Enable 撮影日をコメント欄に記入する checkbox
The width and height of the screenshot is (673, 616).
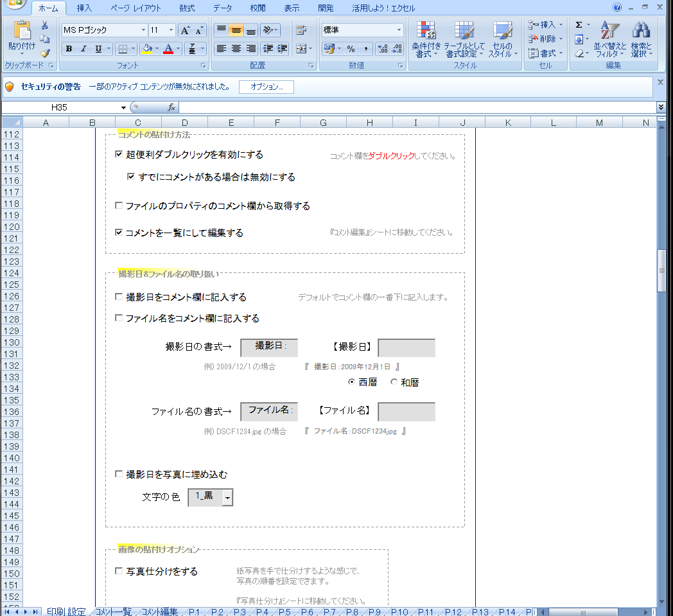click(x=119, y=297)
